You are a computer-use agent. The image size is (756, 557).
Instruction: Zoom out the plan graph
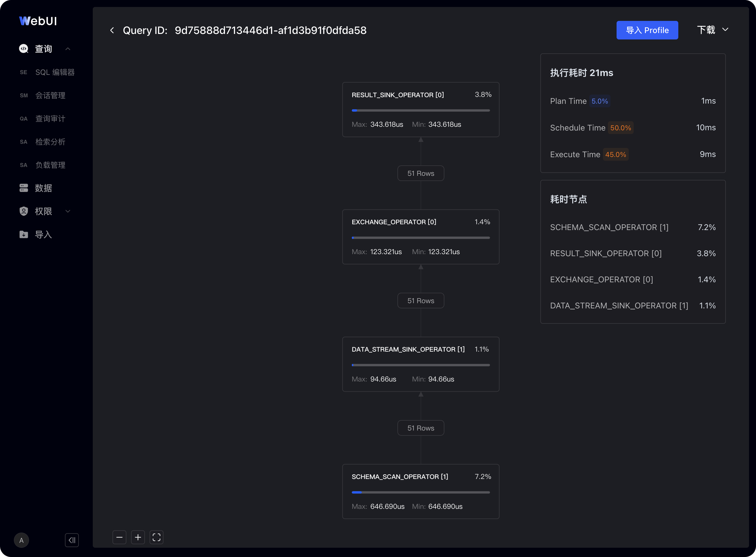click(x=119, y=537)
